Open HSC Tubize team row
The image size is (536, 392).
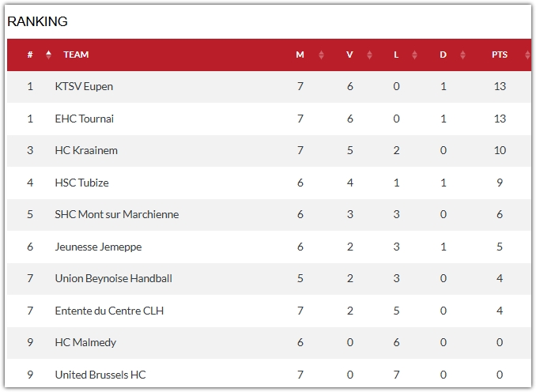(81, 183)
